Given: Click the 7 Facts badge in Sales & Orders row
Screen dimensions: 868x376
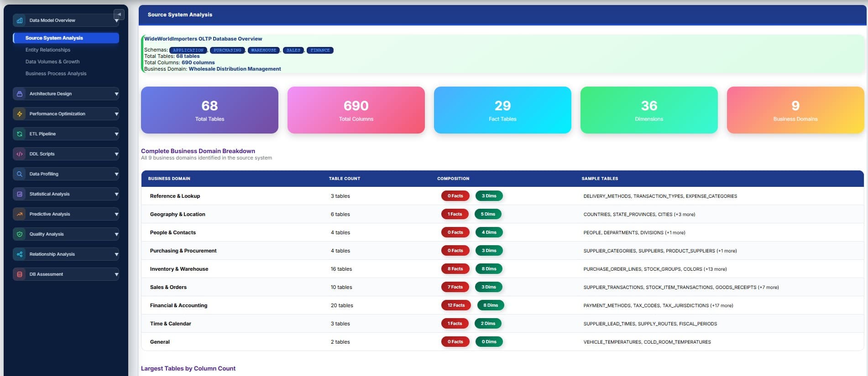Looking at the screenshot, I should [455, 287].
